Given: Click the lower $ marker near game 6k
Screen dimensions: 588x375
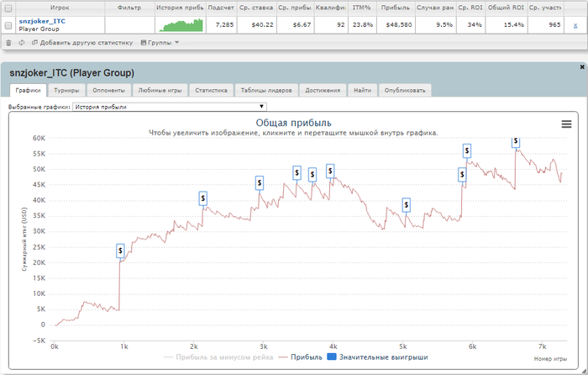Looking at the screenshot, I should coord(462,175).
